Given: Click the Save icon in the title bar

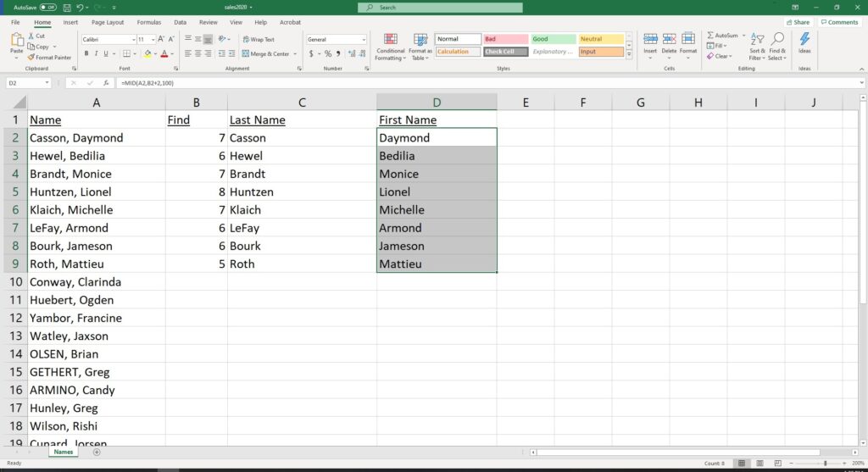Looking at the screenshot, I should click(67, 8).
